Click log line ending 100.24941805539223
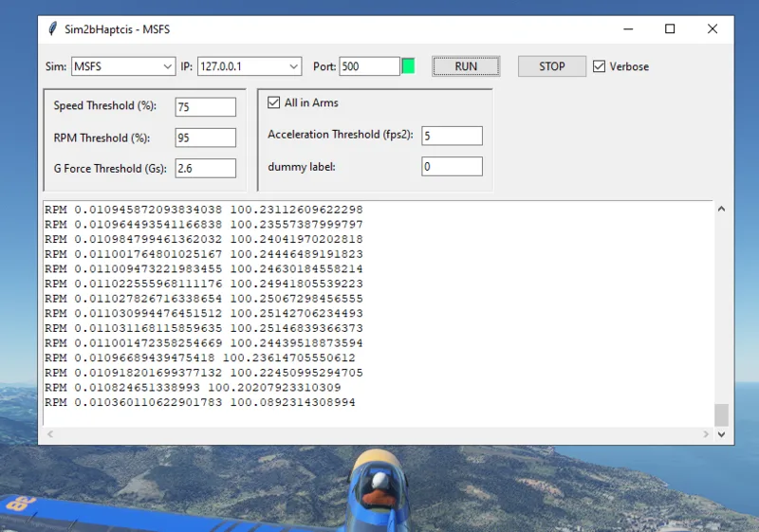 204,284
